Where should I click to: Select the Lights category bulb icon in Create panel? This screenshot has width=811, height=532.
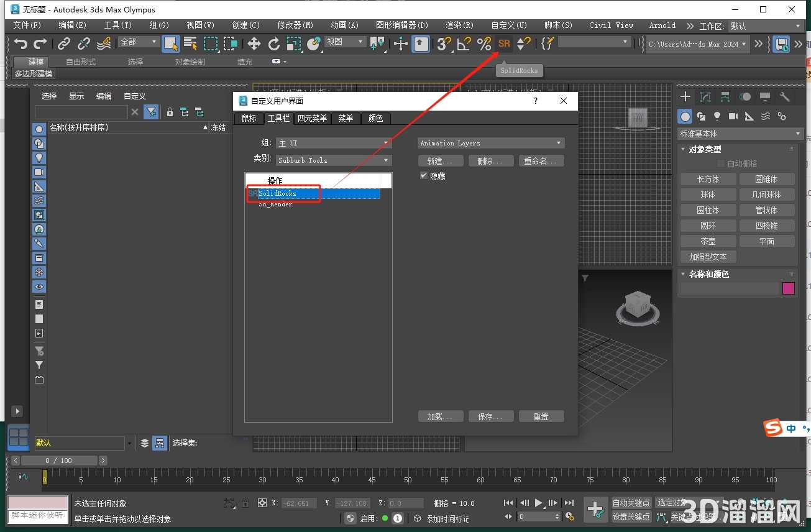tap(717, 116)
